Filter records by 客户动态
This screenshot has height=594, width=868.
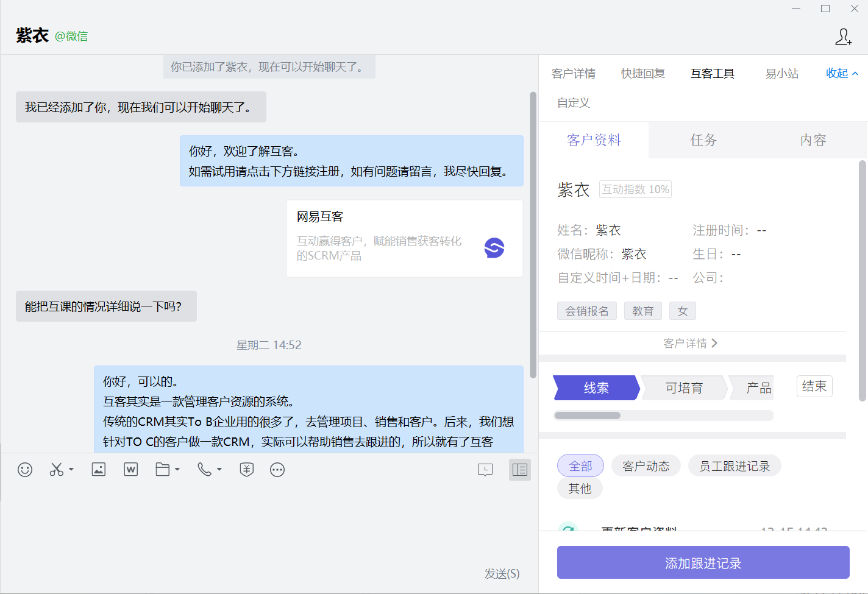coord(646,466)
